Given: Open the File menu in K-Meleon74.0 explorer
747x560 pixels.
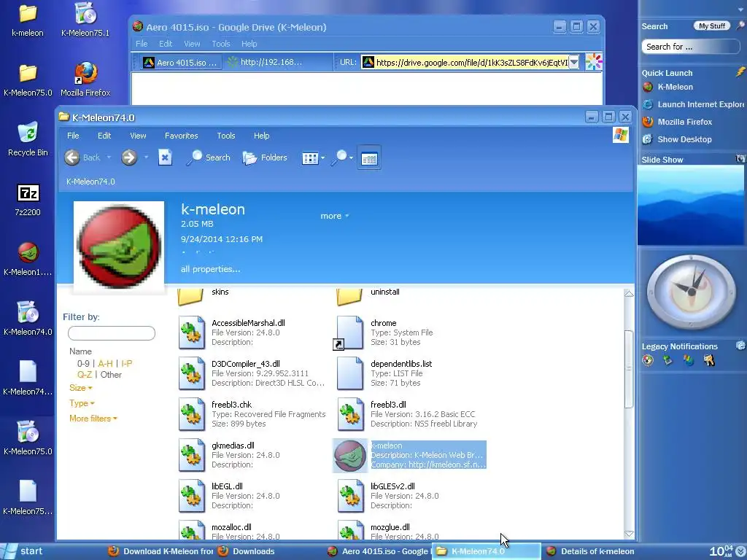Looking at the screenshot, I should click(x=73, y=136).
